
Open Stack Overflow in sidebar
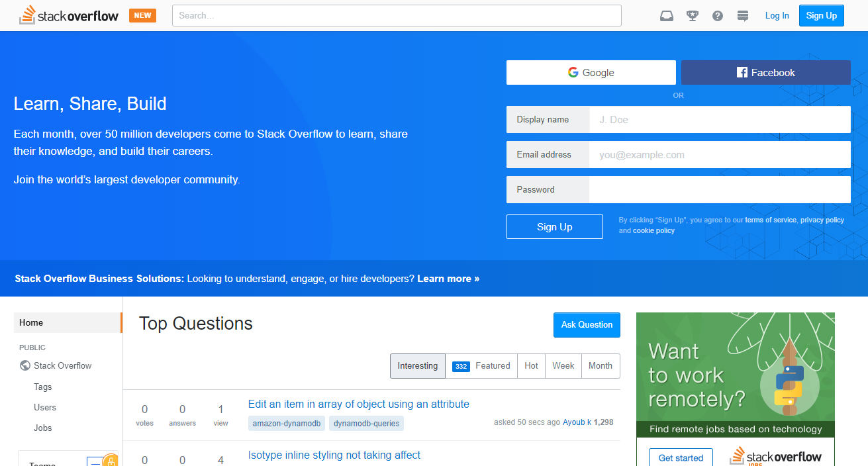coord(63,365)
